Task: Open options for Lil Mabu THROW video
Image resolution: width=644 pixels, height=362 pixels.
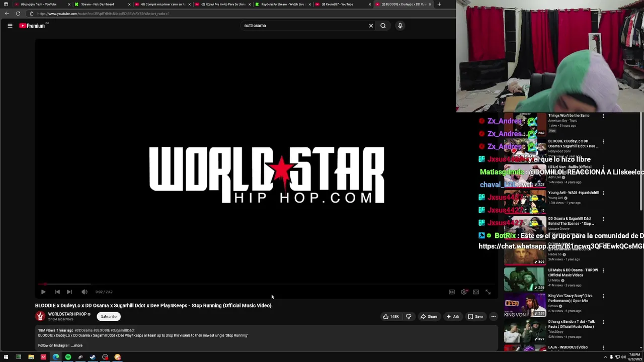Action: coord(603,270)
